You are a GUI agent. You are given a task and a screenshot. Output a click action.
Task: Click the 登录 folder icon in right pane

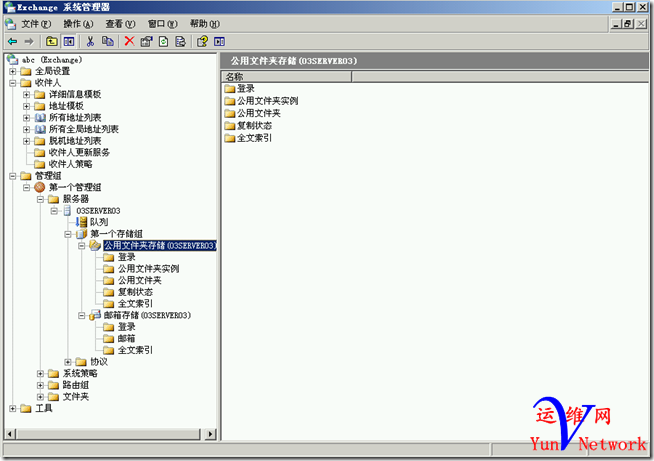(x=229, y=88)
